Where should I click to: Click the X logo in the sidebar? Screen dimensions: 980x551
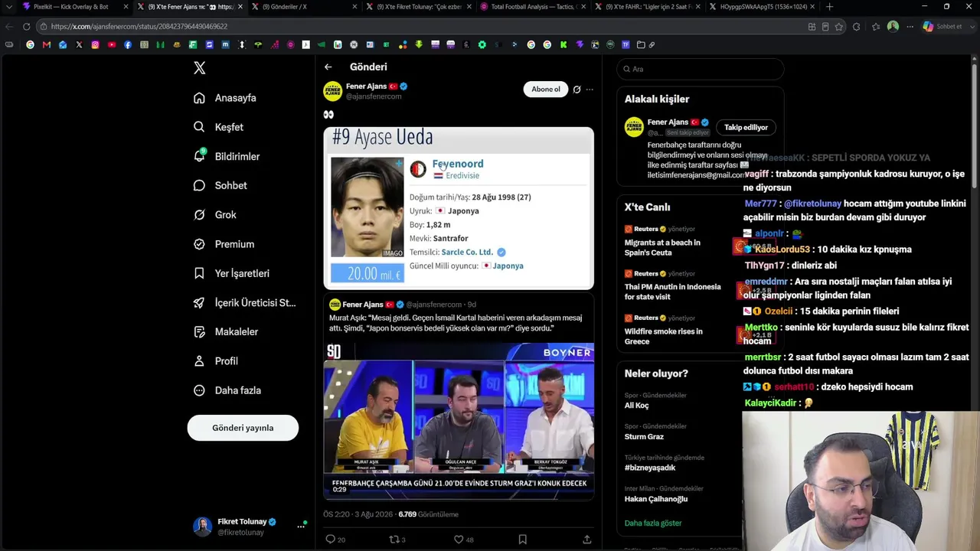click(x=199, y=68)
